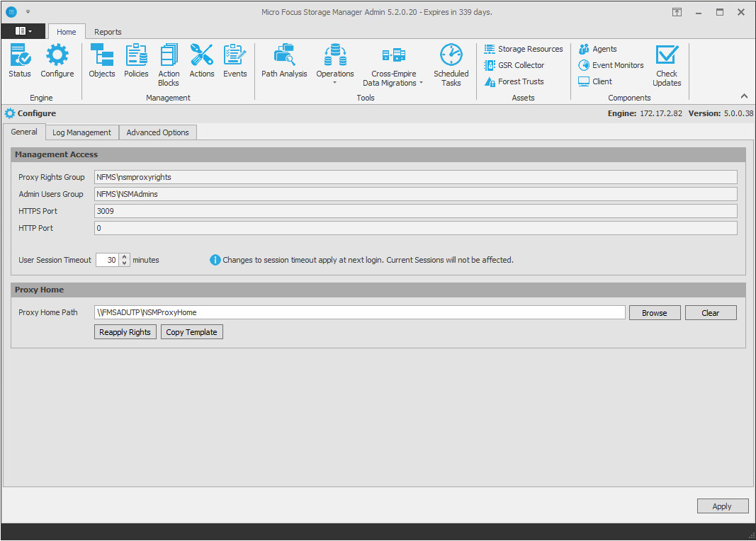Image resolution: width=756 pixels, height=541 pixels.
Task: Collapse the ribbon with chevron
Action: point(744,96)
